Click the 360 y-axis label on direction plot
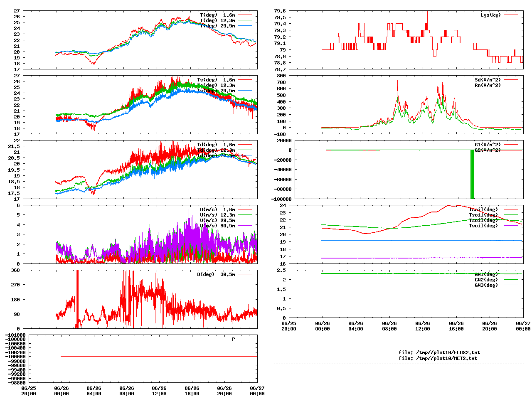 click(x=15, y=270)
